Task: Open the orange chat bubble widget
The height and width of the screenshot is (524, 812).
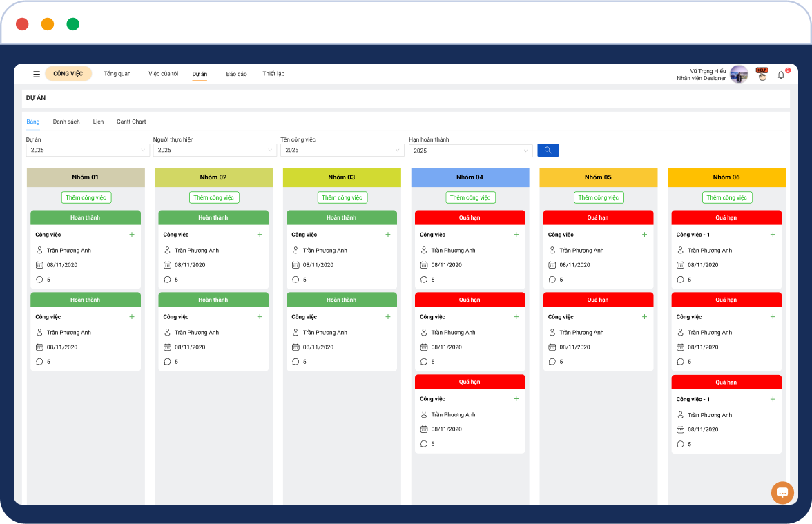Action: 782,492
